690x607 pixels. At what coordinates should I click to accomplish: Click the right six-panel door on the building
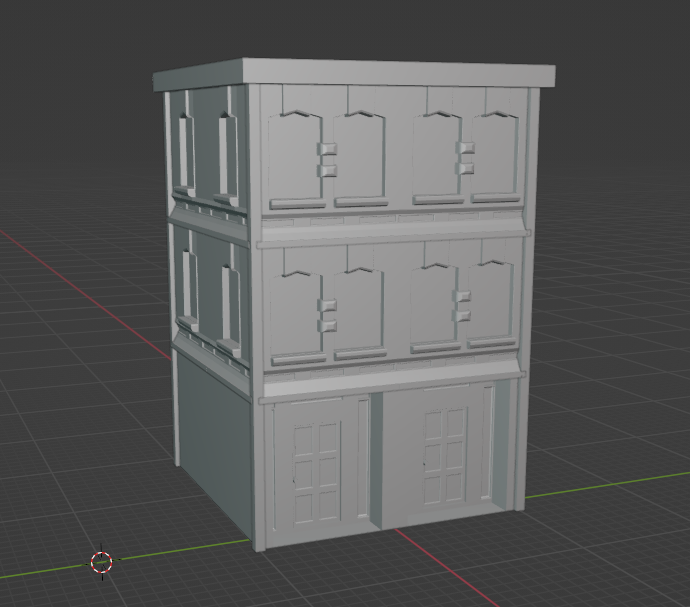(x=445, y=456)
